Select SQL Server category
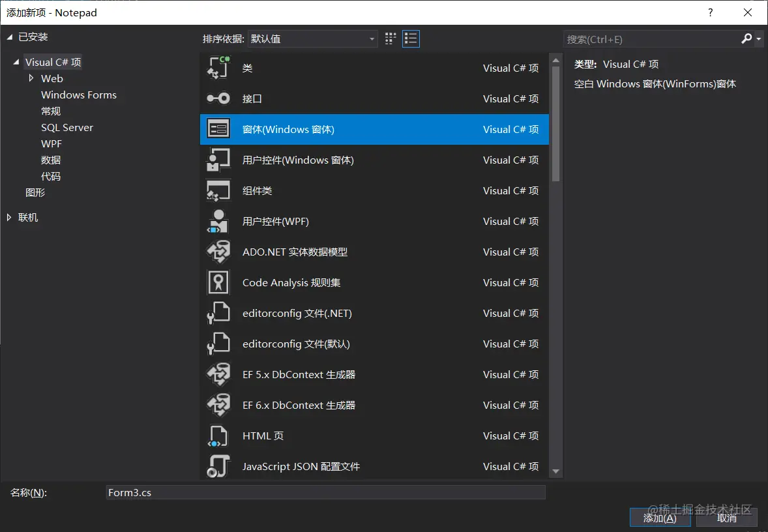 pos(67,127)
